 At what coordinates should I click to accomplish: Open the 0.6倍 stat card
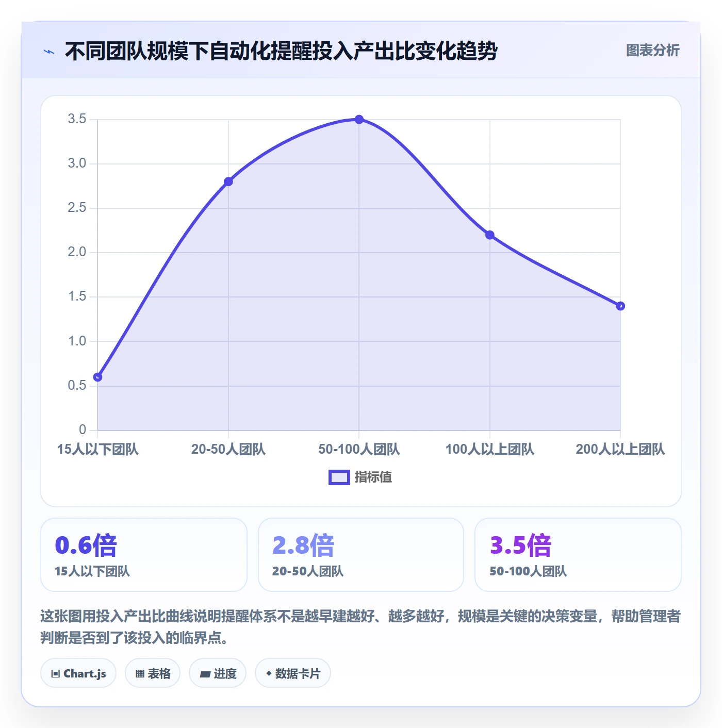click(x=144, y=555)
